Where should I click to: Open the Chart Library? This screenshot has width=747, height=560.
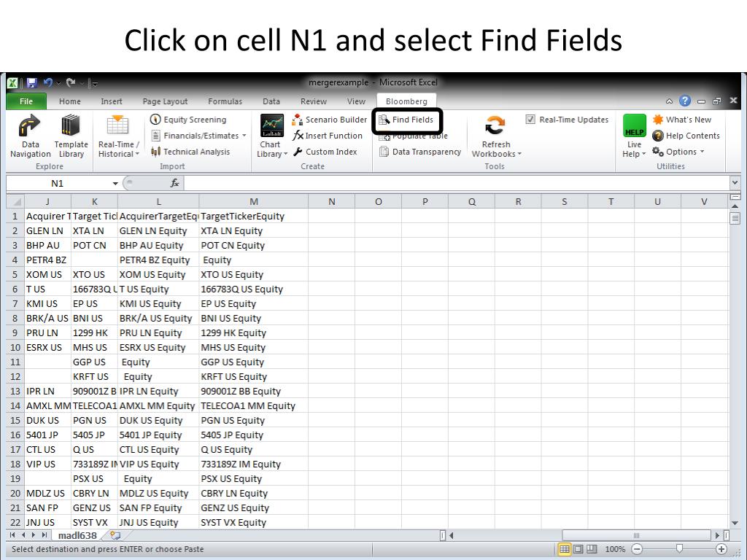click(x=272, y=136)
